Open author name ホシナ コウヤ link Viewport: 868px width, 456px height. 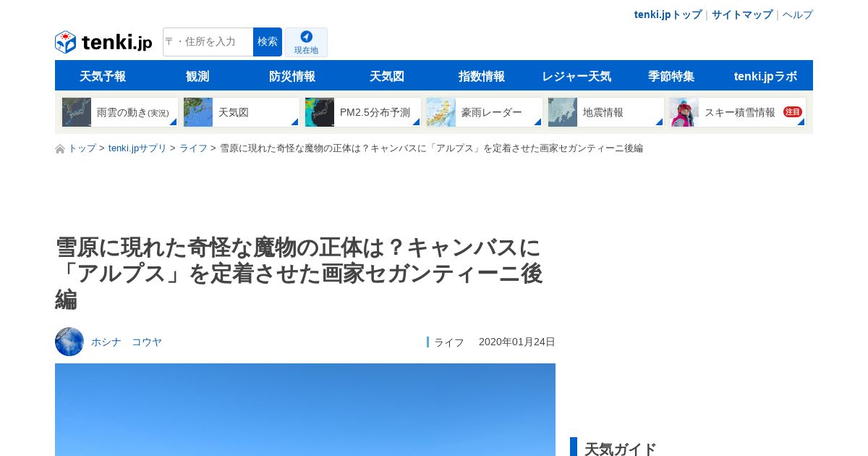(127, 342)
